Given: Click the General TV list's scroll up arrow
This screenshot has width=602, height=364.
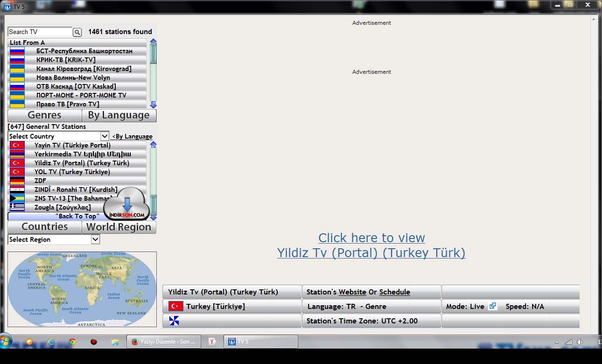Looking at the screenshot, I should tap(153, 145).
